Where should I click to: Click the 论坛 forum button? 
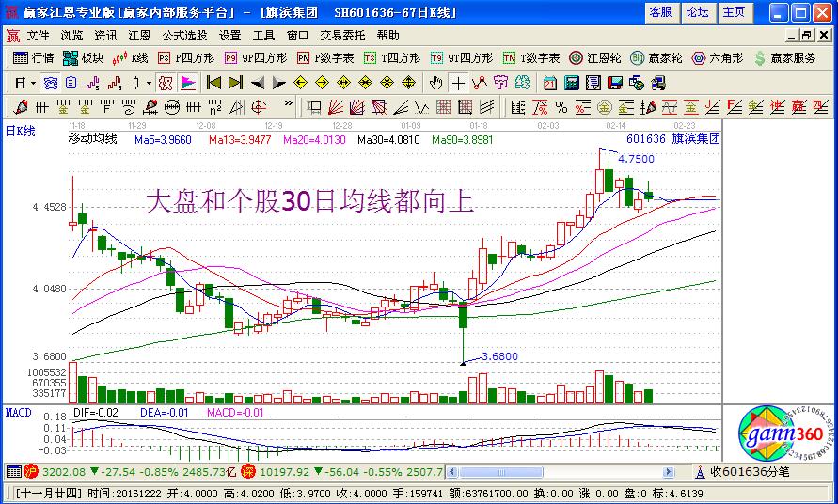click(697, 12)
